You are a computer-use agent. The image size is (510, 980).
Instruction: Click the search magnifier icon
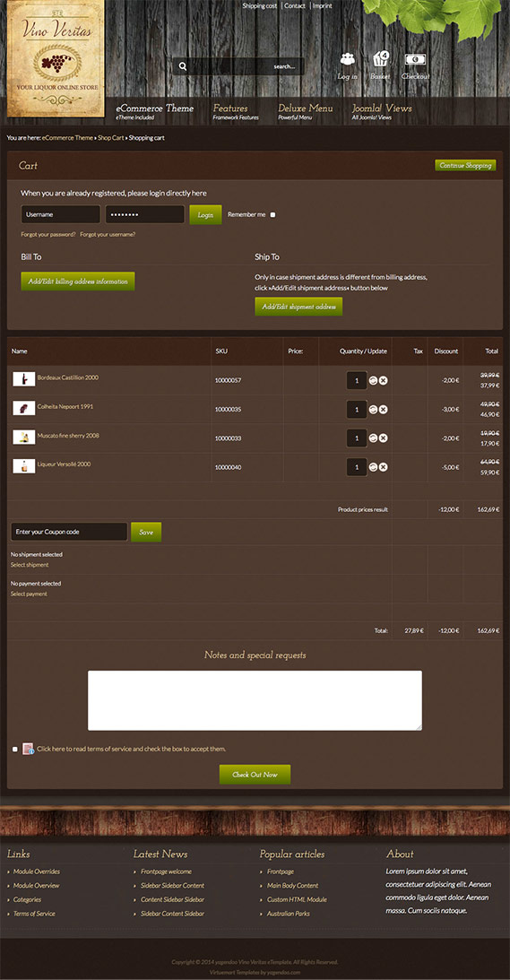tap(183, 66)
